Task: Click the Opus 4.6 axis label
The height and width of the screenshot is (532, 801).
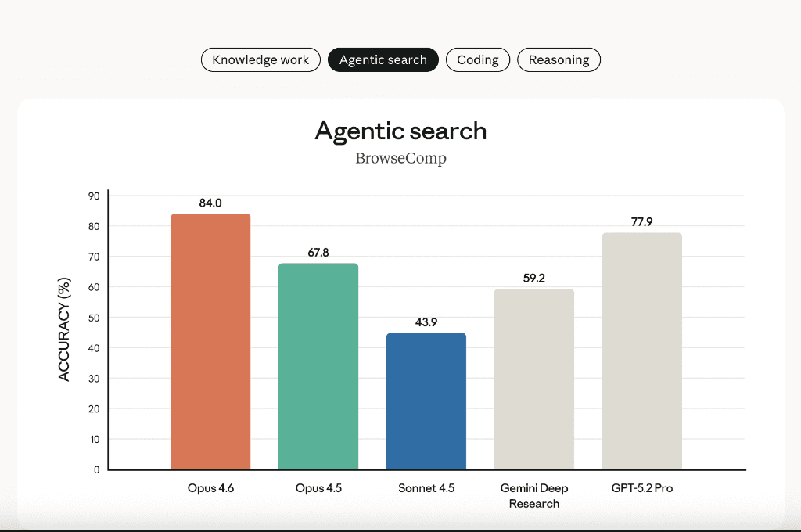Action: [x=210, y=487]
